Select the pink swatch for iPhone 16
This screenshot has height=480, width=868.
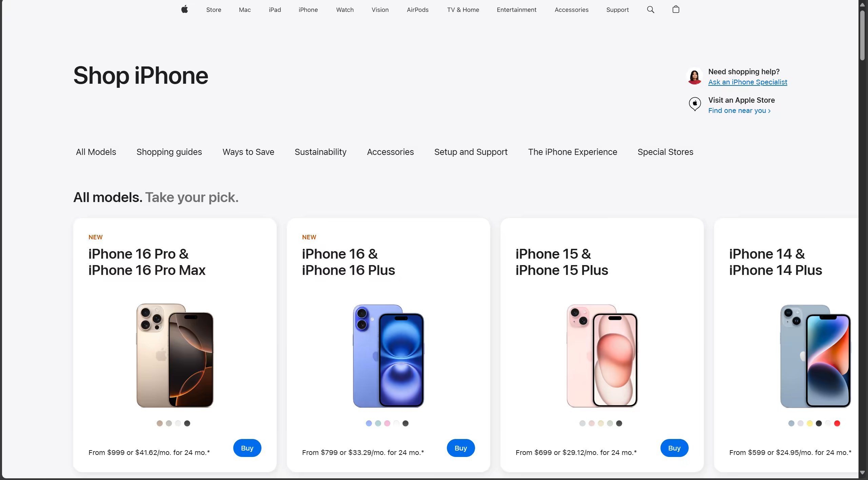pos(387,423)
